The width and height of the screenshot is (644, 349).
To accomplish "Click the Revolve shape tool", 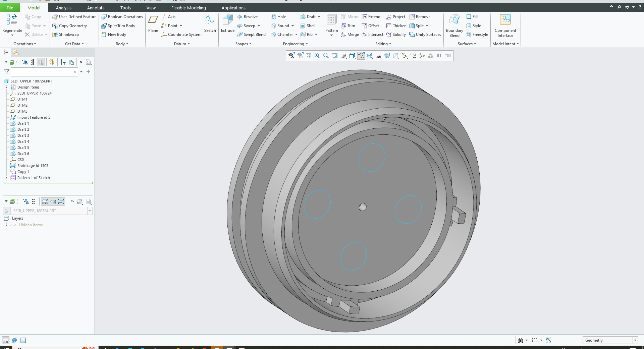I will 247,17.
